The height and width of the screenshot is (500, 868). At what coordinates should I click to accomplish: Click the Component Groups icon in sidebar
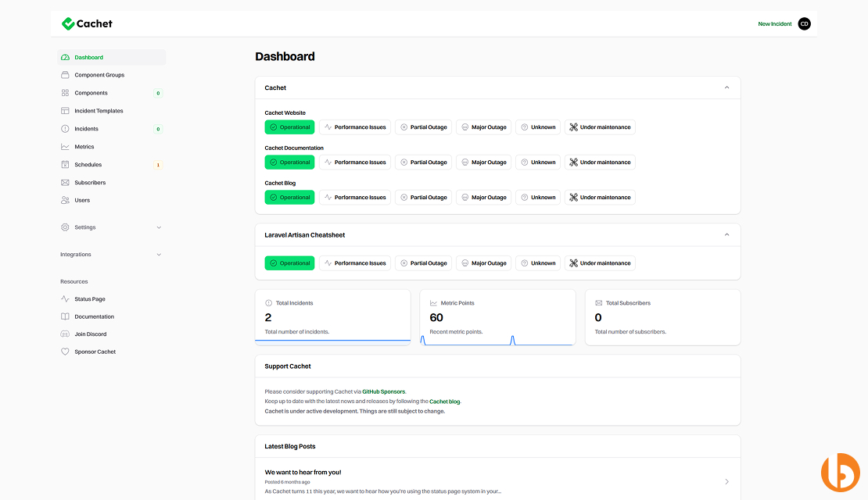tap(65, 75)
